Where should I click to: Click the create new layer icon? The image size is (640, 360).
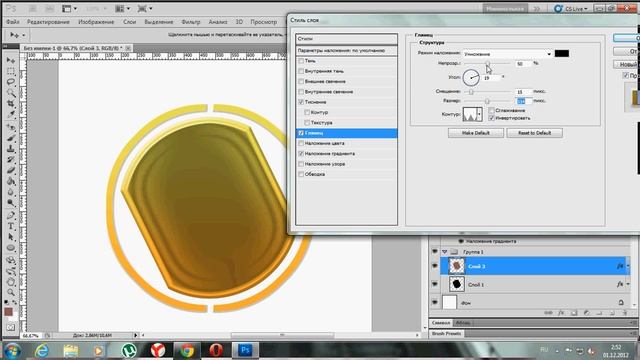coord(612,313)
